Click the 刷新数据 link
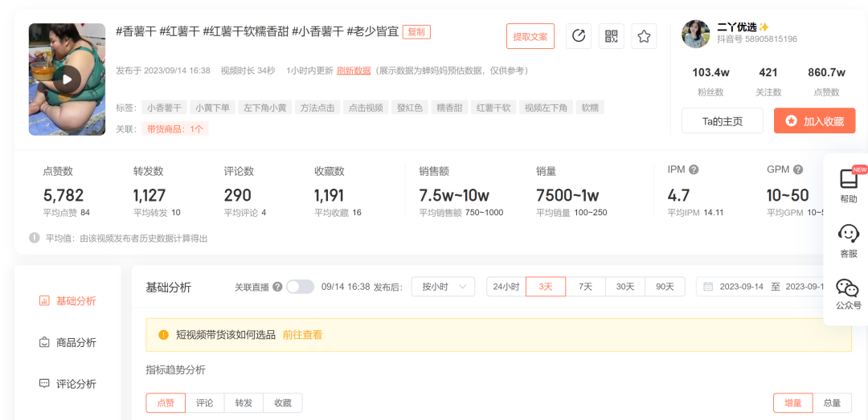This screenshot has height=420, width=868. [x=354, y=71]
